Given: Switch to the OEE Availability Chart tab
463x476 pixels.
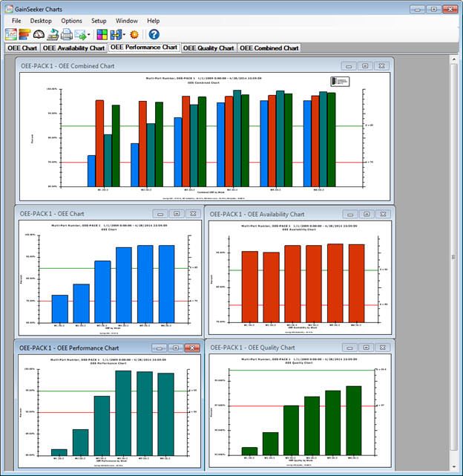Looking at the screenshot, I should [73, 48].
